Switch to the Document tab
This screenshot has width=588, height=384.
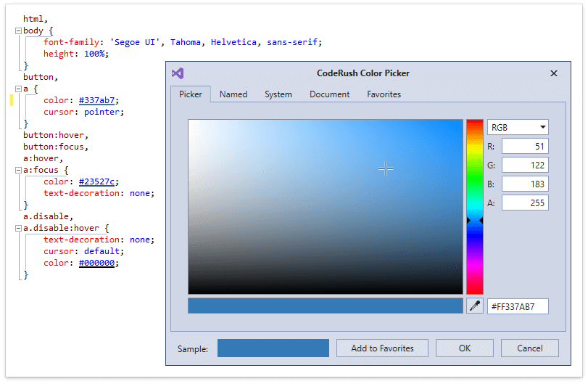tap(329, 94)
